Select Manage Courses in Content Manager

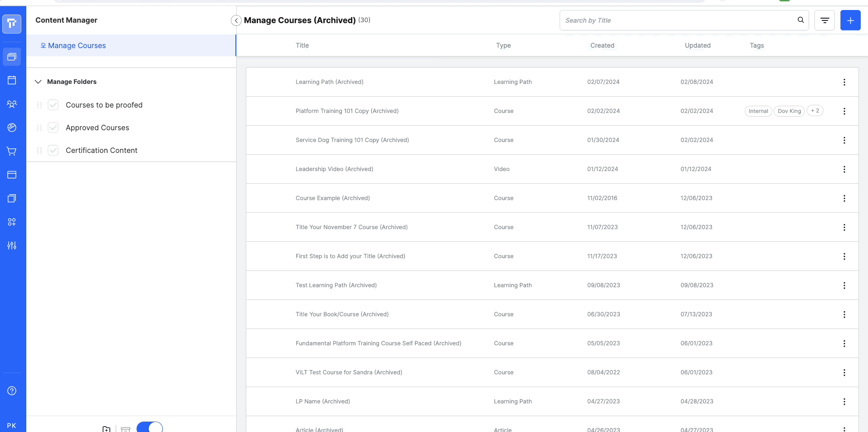(77, 45)
